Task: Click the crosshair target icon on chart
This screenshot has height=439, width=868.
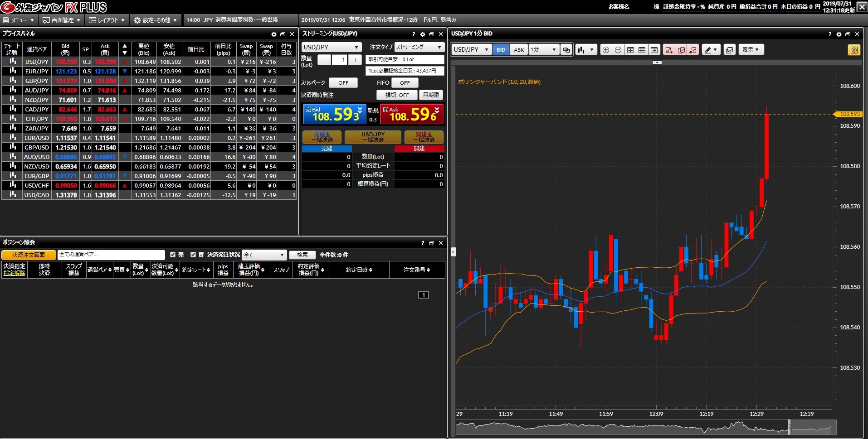Action: (x=853, y=50)
